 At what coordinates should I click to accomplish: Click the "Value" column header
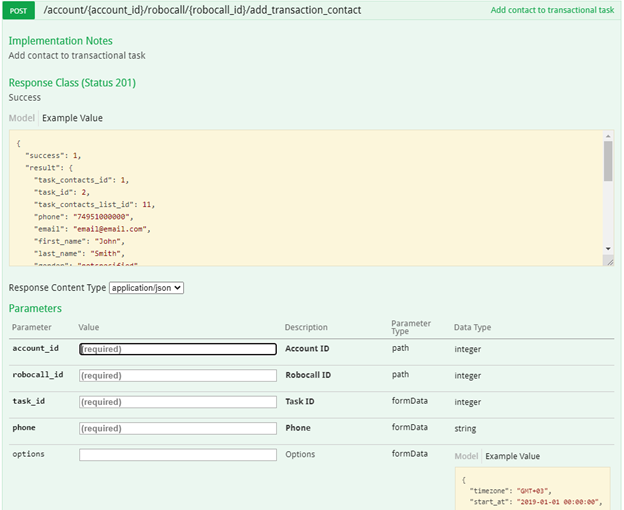[x=89, y=327]
